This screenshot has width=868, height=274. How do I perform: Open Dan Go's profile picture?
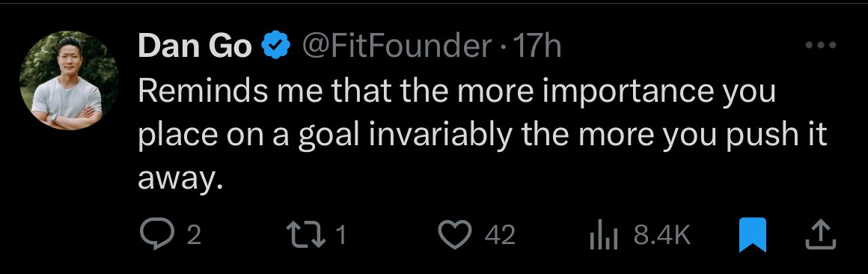(69, 80)
